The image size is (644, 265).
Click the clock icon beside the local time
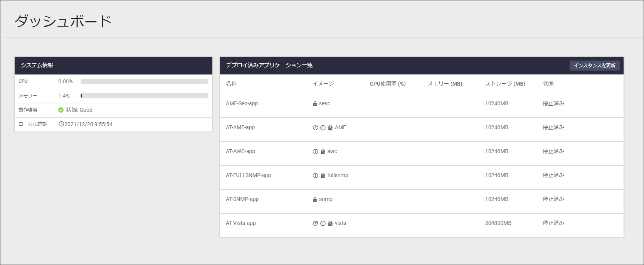tap(61, 124)
